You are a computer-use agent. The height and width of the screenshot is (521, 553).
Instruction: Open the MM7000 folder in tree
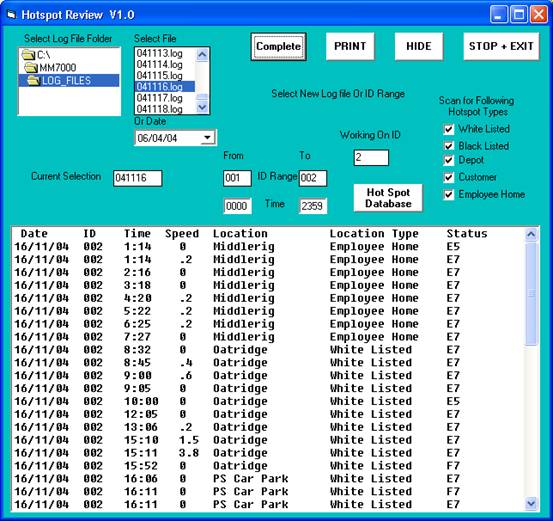[x=51, y=67]
